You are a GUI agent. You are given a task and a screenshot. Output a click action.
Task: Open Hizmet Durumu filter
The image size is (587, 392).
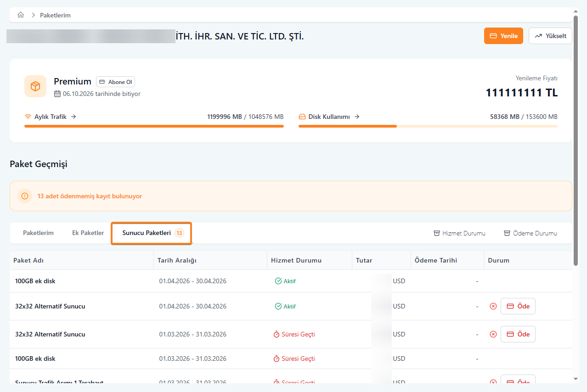(459, 233)
